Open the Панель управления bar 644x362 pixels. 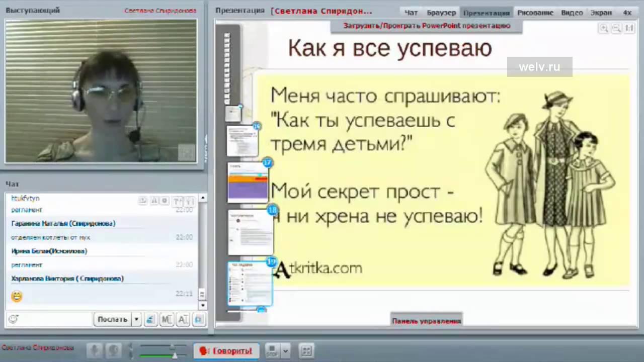tap(427, 320)
